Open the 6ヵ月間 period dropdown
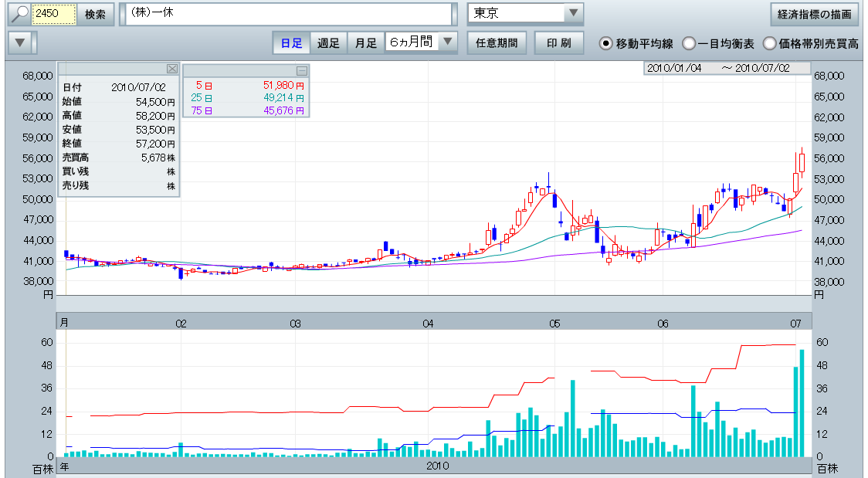The image size is (868, 478). click(448, 42)
